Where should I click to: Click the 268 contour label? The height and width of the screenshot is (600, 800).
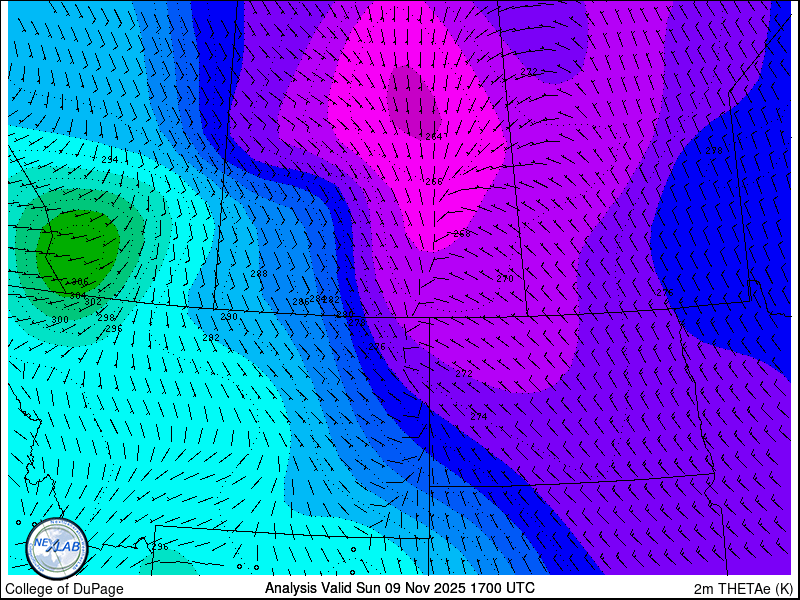tap(462, 234)
